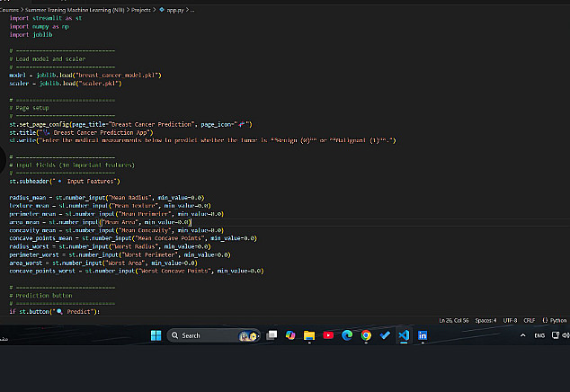Click the perimeter_mean number_input line
Image resolution: width=570 pixels, height=392 pixels.
pyautogui.click(x=117, y=214)
